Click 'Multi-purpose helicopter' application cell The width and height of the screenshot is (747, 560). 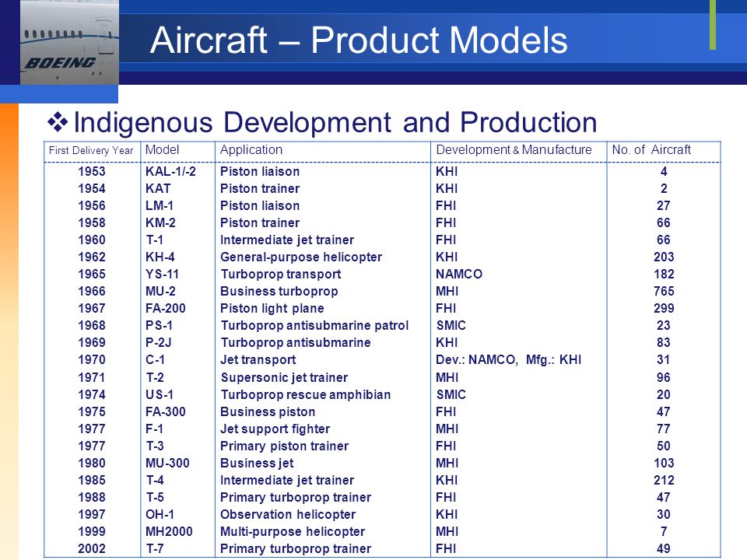(x=292, y=532)
